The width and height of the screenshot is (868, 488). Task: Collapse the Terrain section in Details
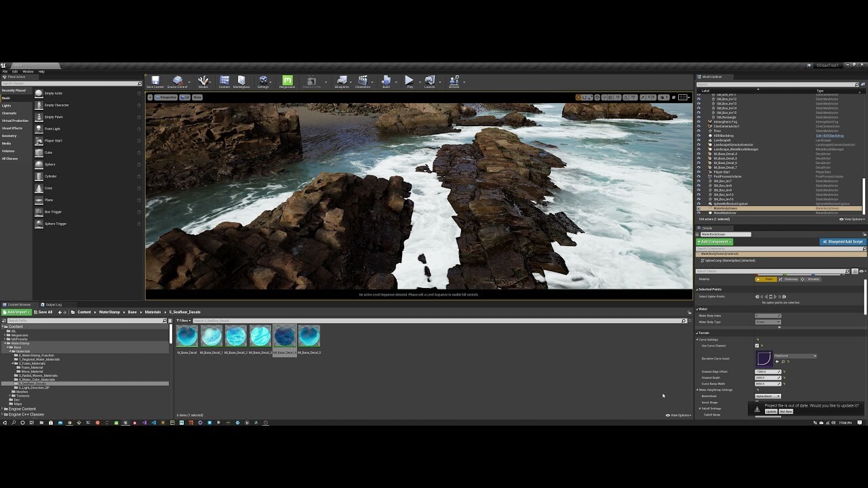(x=697, y=333)
